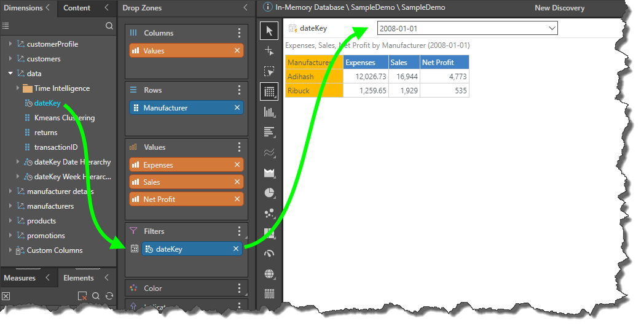
Task: Open Columns drop zone options menu
Action: (x=239, y=33)
